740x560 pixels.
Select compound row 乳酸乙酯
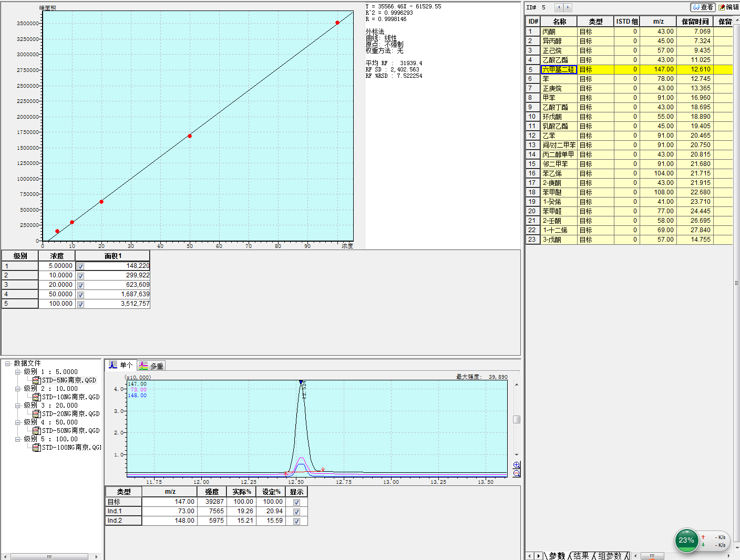[x=629, y=126]
